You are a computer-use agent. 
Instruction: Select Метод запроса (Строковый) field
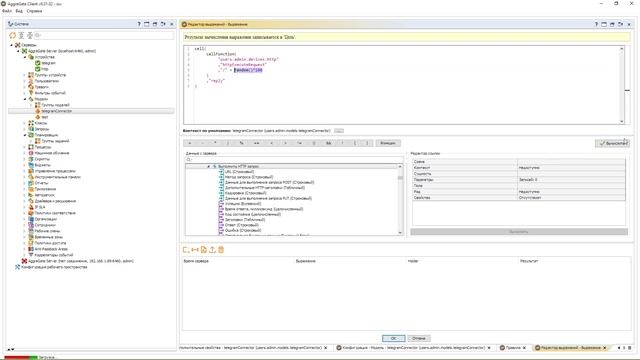(x=249, y=177)
